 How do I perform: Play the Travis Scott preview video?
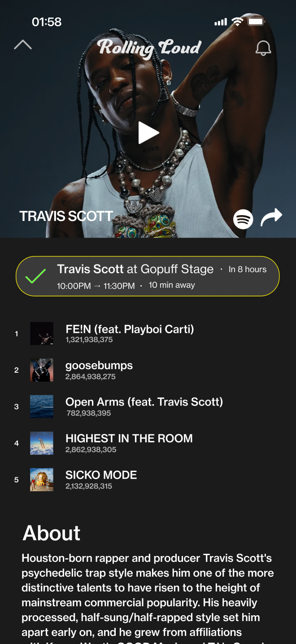tap(148, 132)
